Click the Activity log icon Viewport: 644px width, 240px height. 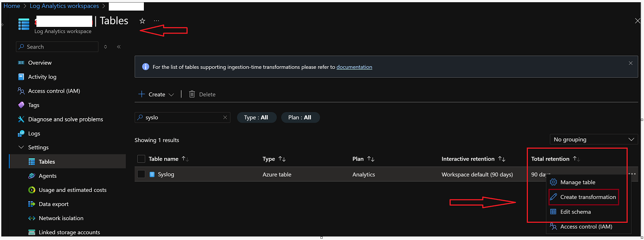click(21, 77)
